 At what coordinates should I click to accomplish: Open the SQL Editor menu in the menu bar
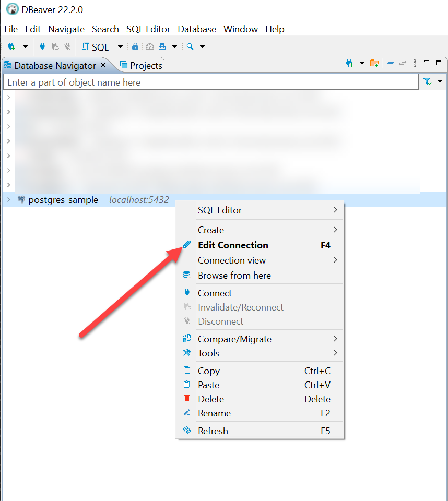[x=148, y=29]
